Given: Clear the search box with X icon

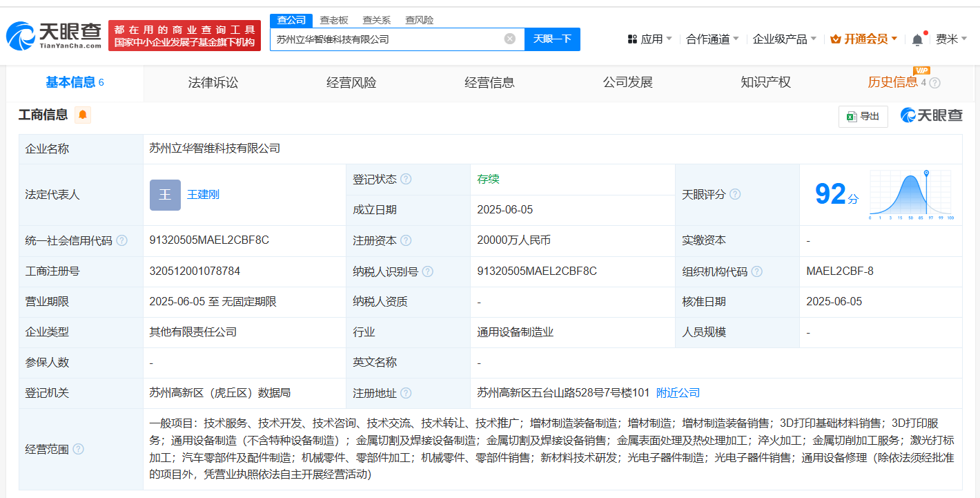Looking at the screenshot, I should 510,39.
